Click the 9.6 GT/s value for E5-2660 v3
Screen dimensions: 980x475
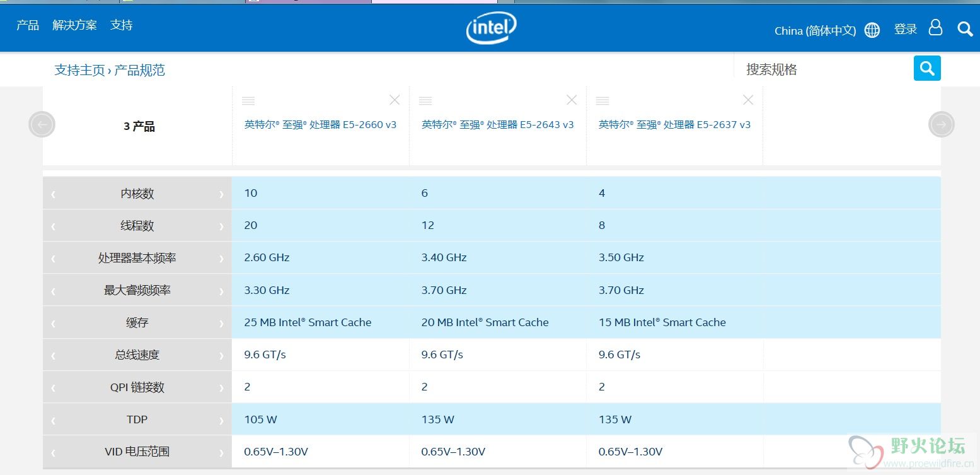265,355
